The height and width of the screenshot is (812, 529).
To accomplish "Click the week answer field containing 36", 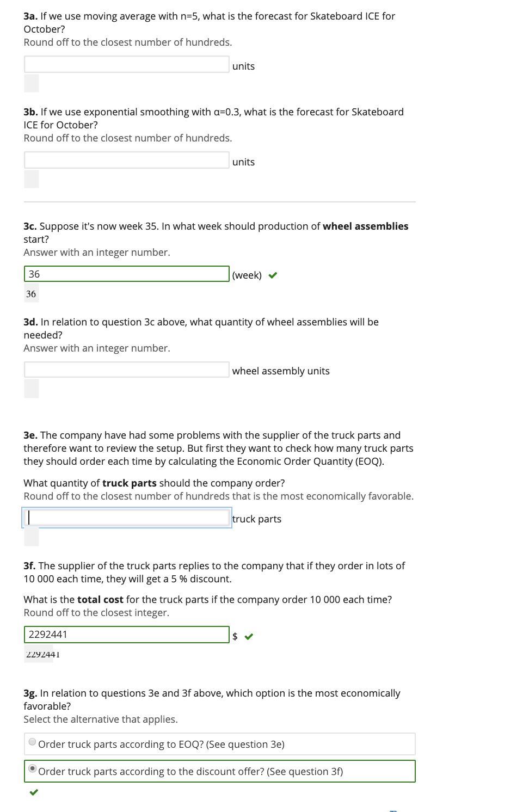I will point(126,274).
